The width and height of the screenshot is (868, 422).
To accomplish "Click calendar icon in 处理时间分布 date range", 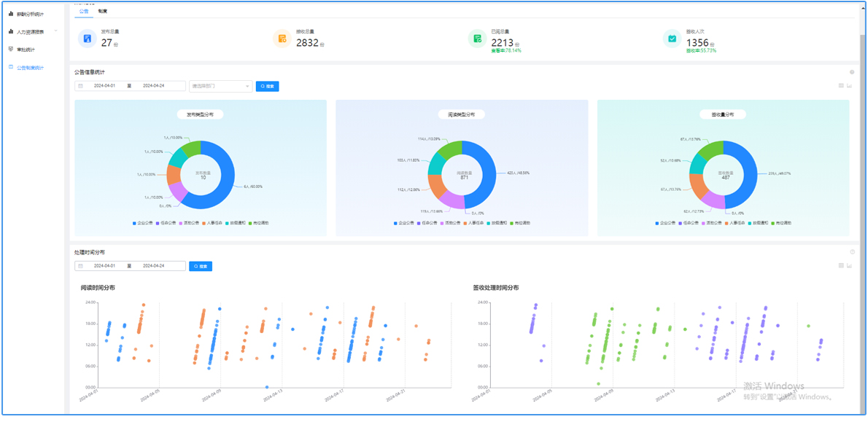I will [81, 266].
